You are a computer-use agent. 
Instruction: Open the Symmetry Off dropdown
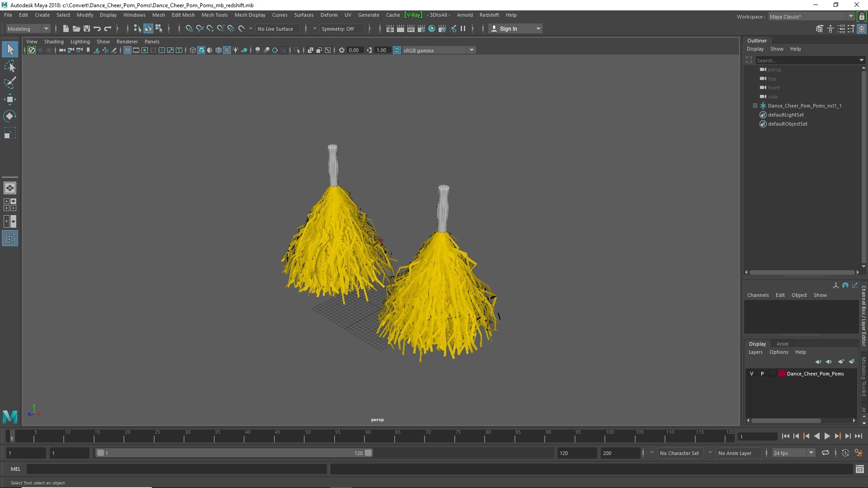(341, 28)
